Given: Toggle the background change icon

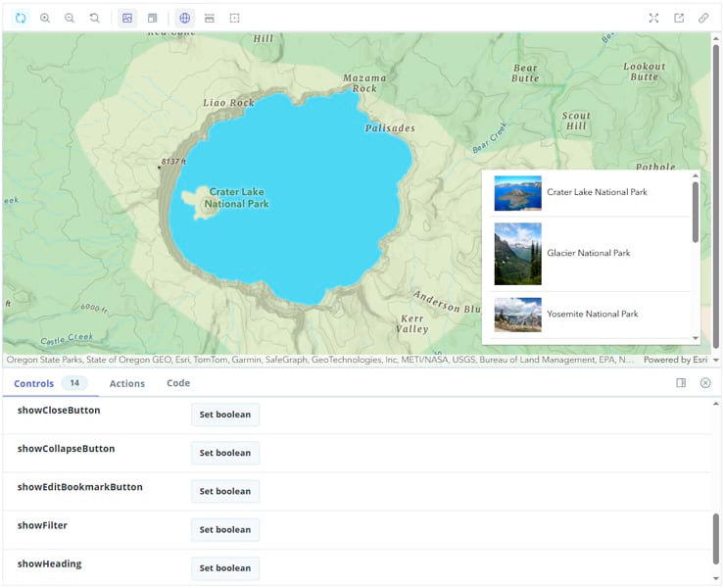Looking at the screenshot, I should tap(127, 18).
